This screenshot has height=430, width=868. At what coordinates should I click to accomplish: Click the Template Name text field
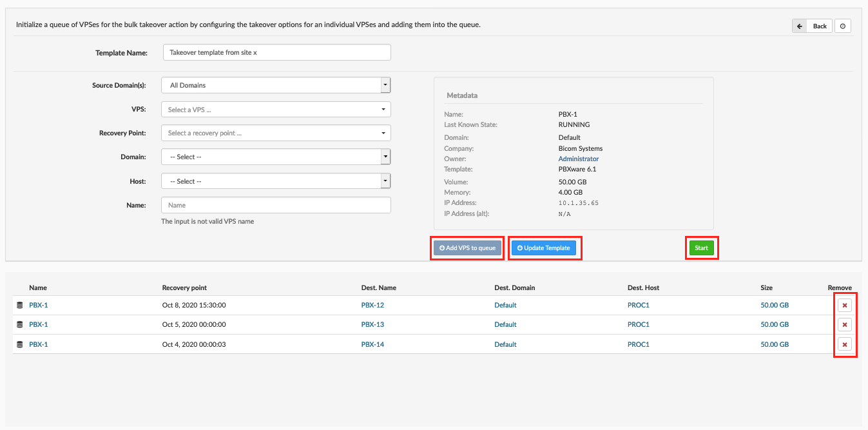(x=276, y=52)
